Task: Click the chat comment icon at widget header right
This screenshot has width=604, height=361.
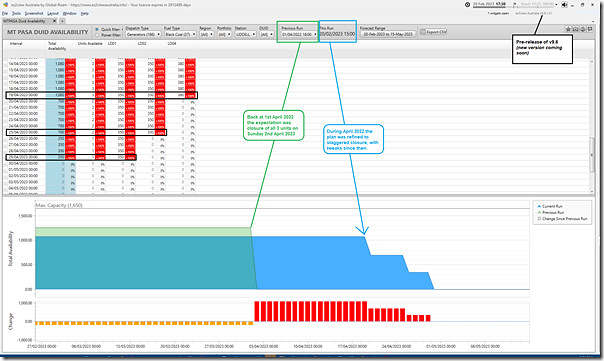Action: 589,29
